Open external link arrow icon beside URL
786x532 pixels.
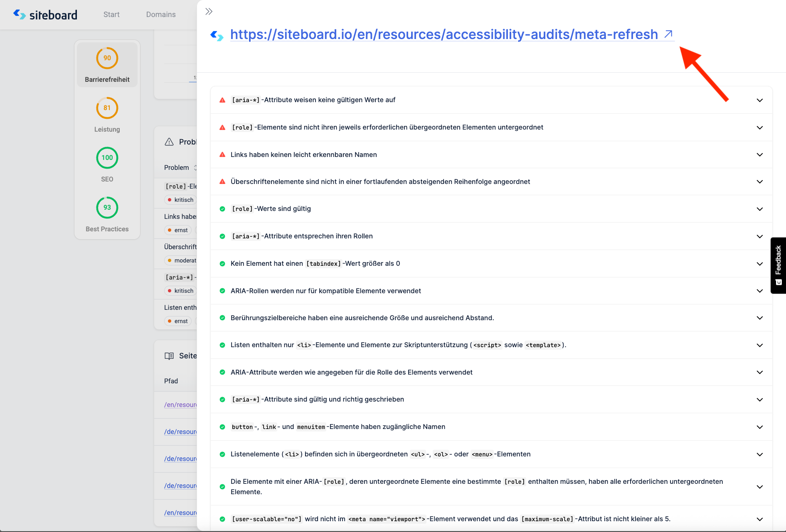pyautogui.click(x=668, y=34)
